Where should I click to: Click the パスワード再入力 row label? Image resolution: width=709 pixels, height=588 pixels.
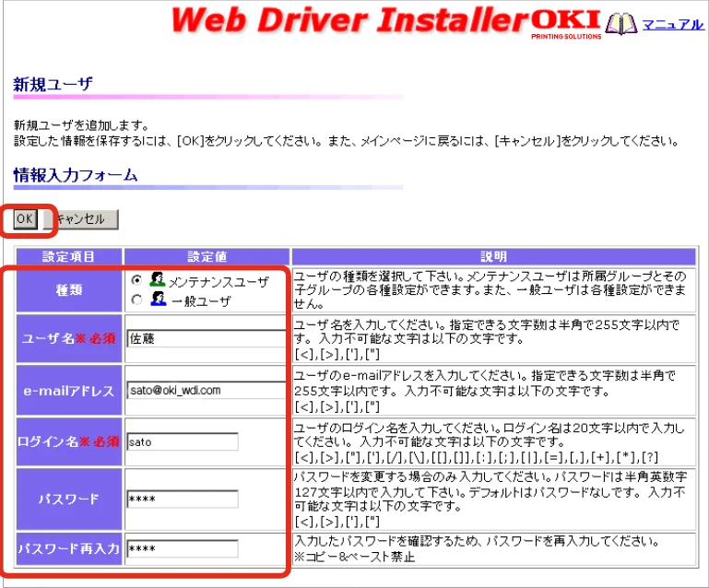pos(69,548)
